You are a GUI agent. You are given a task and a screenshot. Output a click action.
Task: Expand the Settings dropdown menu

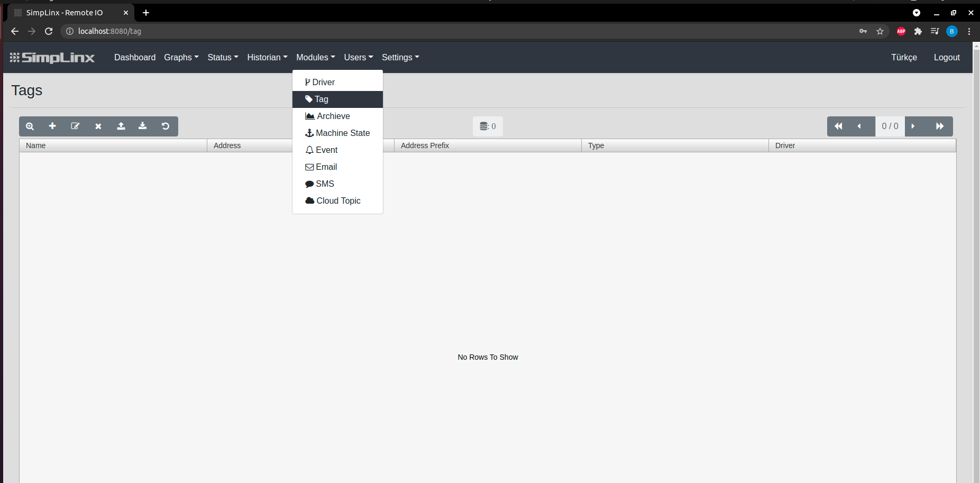click(x=400, y=57)
